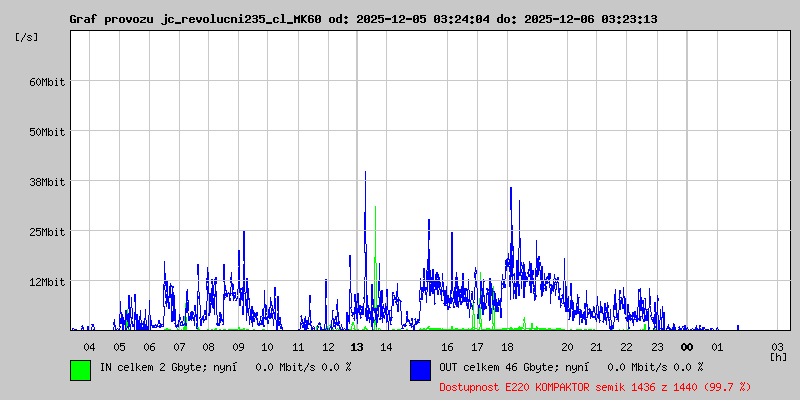The image size is (800, 400).
Task: Click the 04 hour marker on x-axis
Action: coord(90,347)
